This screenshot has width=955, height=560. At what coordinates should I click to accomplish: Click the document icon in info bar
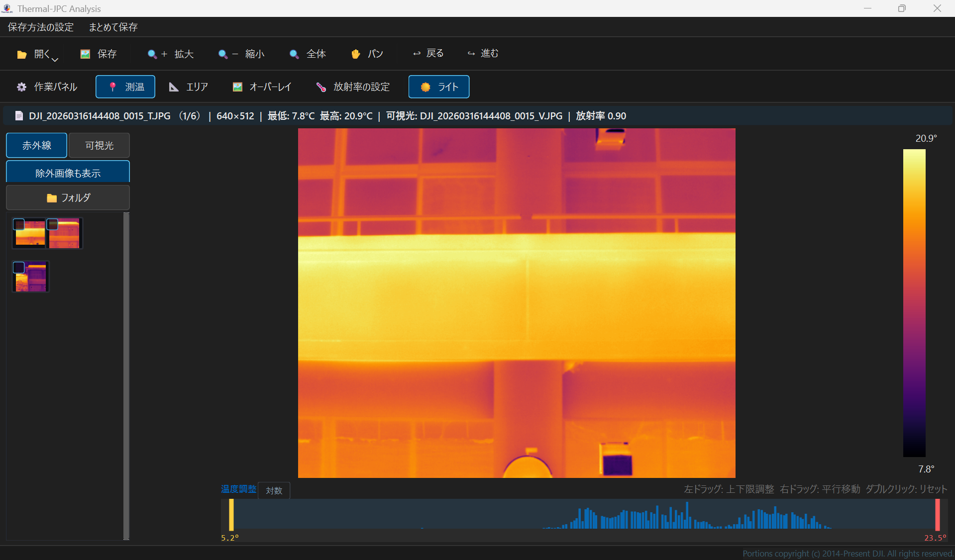(x=19, y=116)
